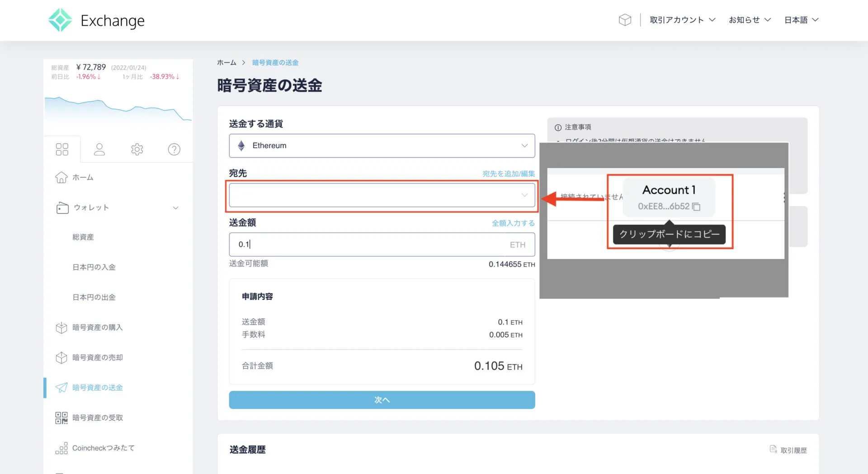This screenshot has height=474, width=868.
Task: Select the Ethereum diamond icon in currency field
Action: [x=241, y=145]
